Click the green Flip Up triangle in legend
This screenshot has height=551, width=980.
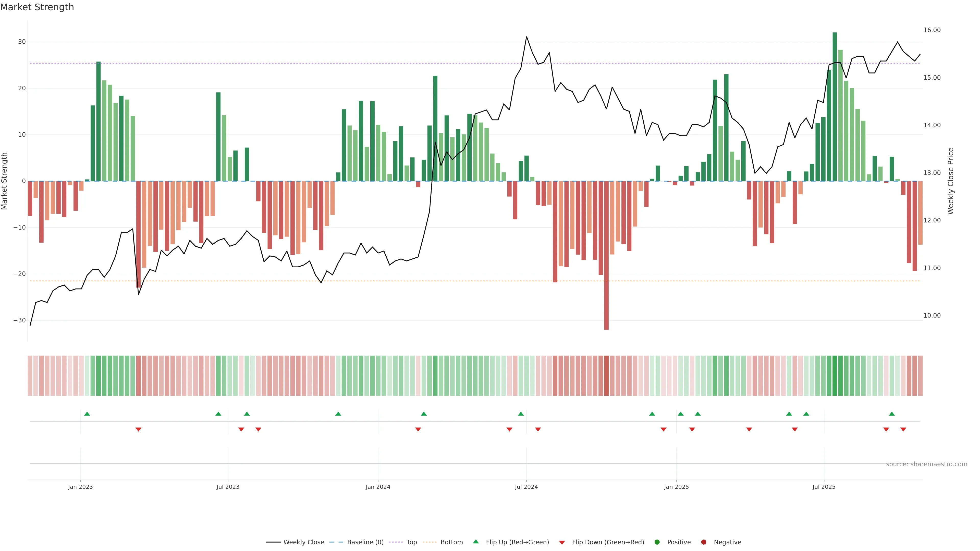click(475, 542)
